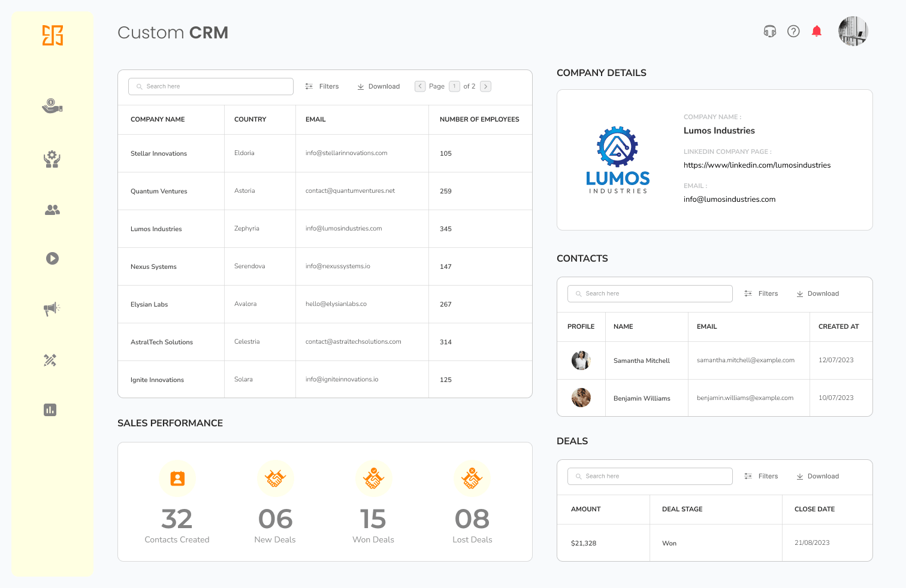Open marketing via the megaphone sidebar icon

(52, 308)
